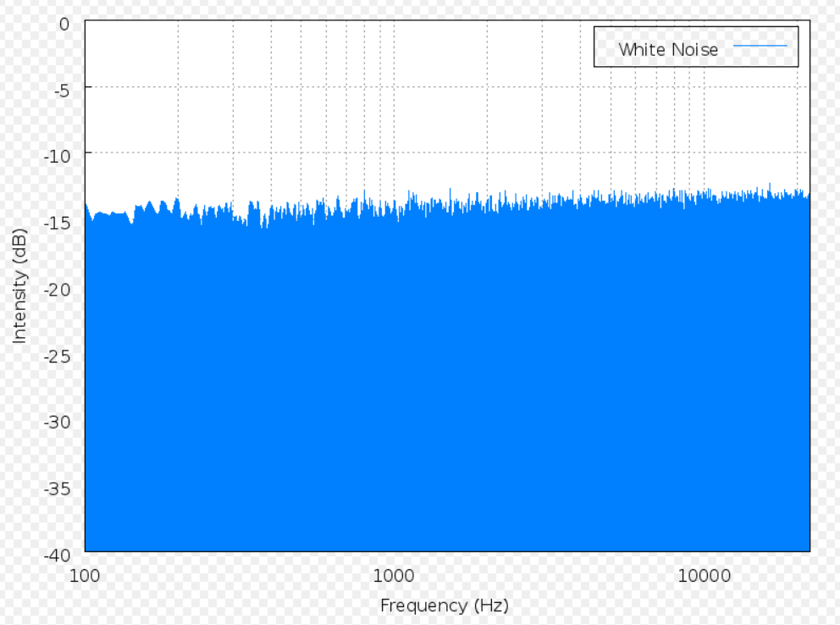Click the 'Intensity (dB)' axis title

(x=19, y=286)
